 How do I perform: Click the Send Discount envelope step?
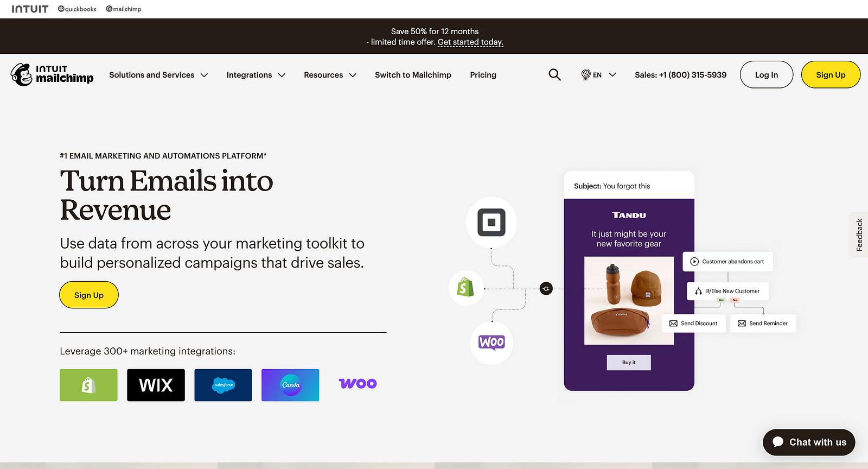tap(694, 323)
